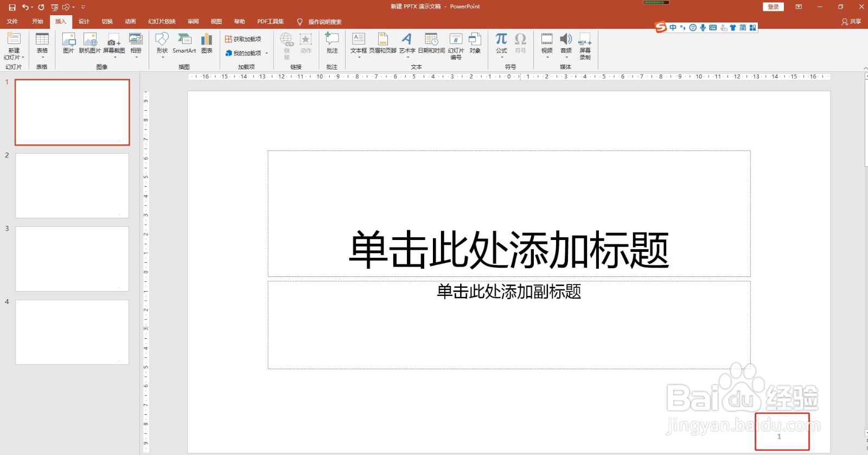The width and height of the screenshot is (868, 455).
Task: Insert an object (对象)
Action: (475, 43)
